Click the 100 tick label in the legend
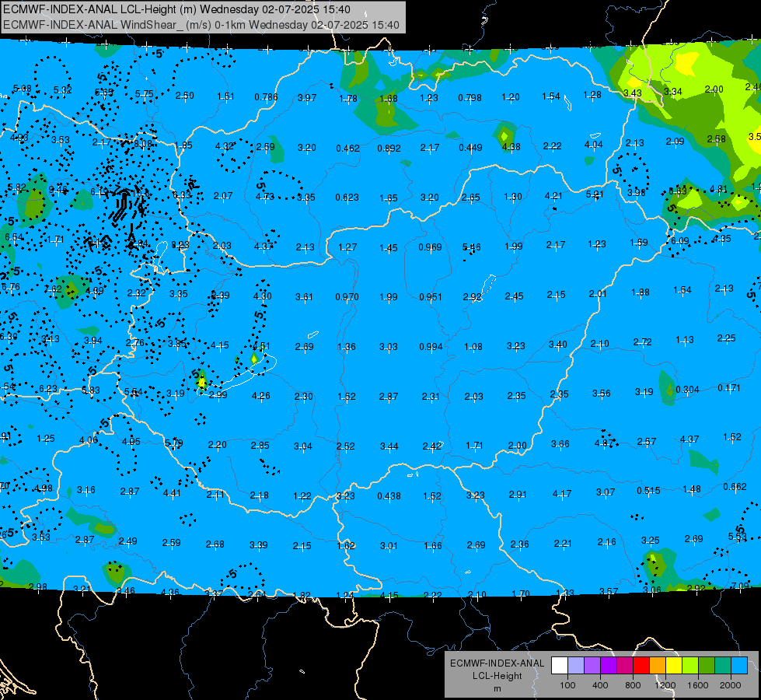Image resolution: width=761 pixels, height=700 pixels. [567, 685]
